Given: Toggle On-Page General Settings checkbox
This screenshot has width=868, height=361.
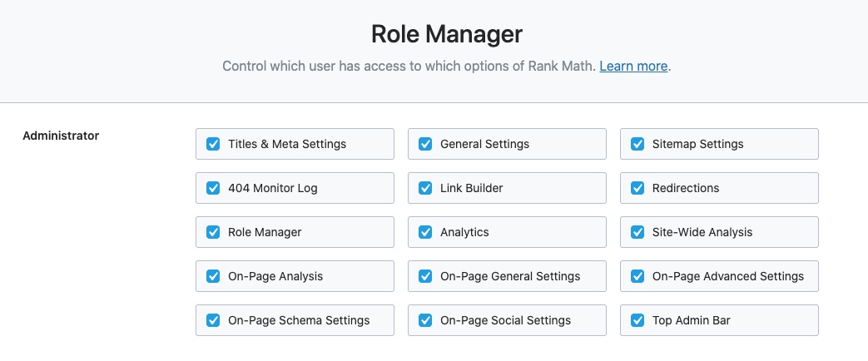Looking at the screenshot, I should [x=425, y=276].
